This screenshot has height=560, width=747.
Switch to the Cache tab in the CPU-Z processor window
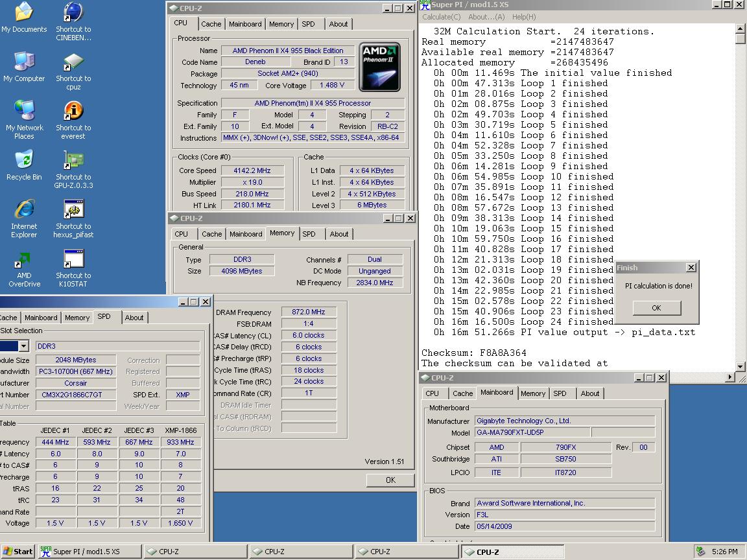(x=211, y=24)
